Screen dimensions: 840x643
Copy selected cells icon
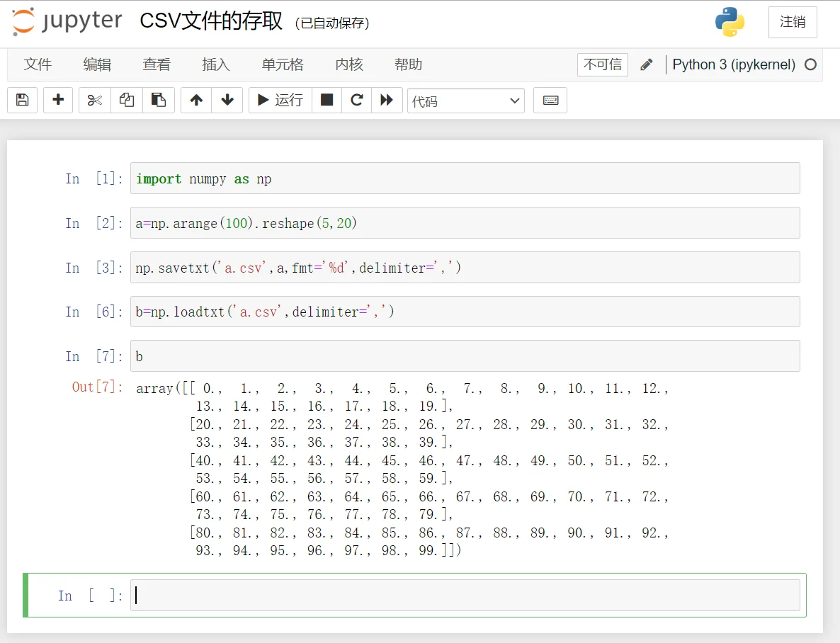click(127, 100)
